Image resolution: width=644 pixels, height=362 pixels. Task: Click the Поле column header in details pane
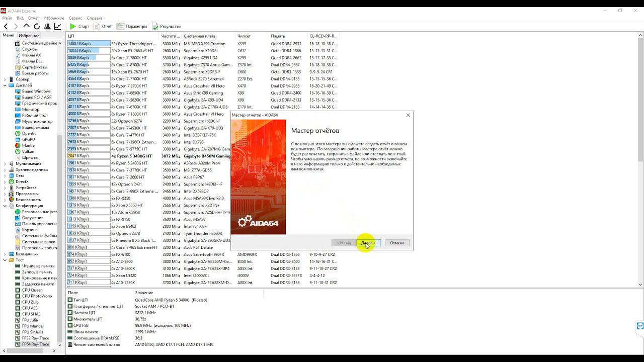point(100,293)
